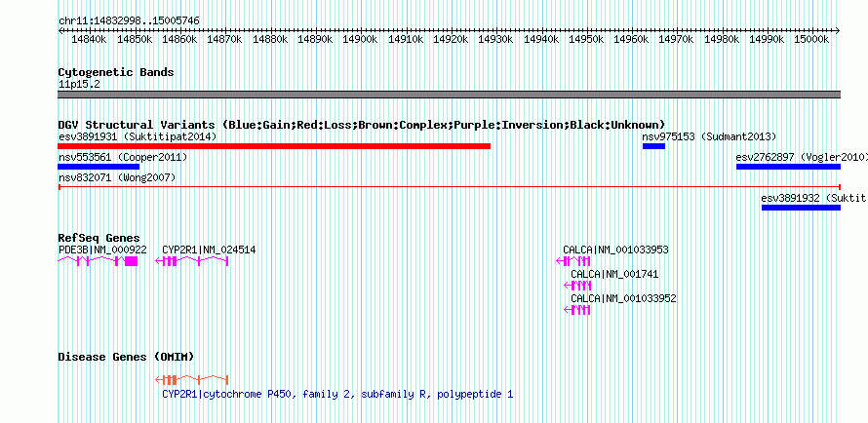Click the 14900k ruler position
This screenshot has height=423, width=868.
point(360,39)
